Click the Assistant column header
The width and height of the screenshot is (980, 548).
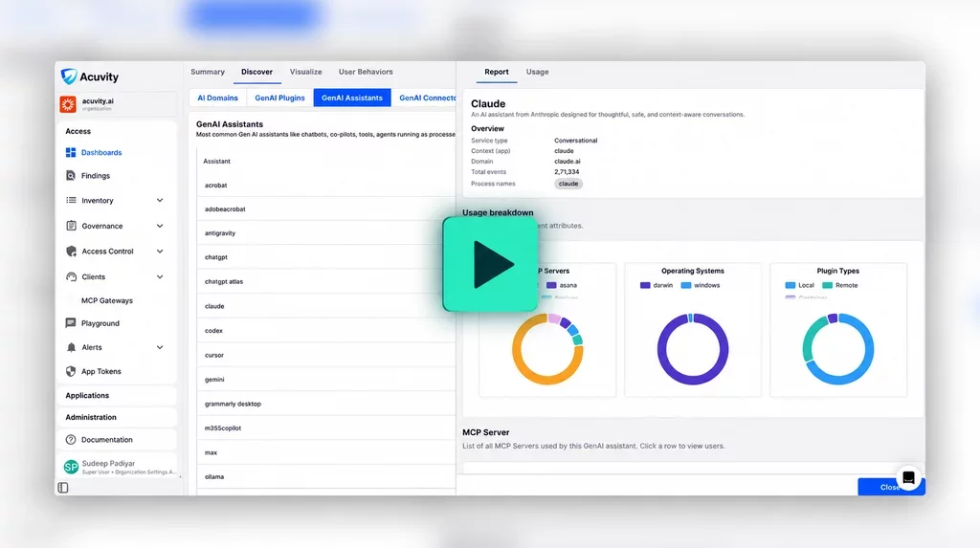[217, 162]
